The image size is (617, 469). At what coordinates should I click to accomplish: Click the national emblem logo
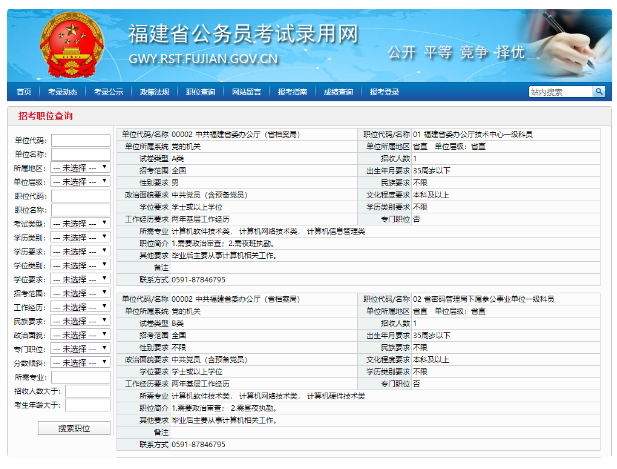(72, 45)
